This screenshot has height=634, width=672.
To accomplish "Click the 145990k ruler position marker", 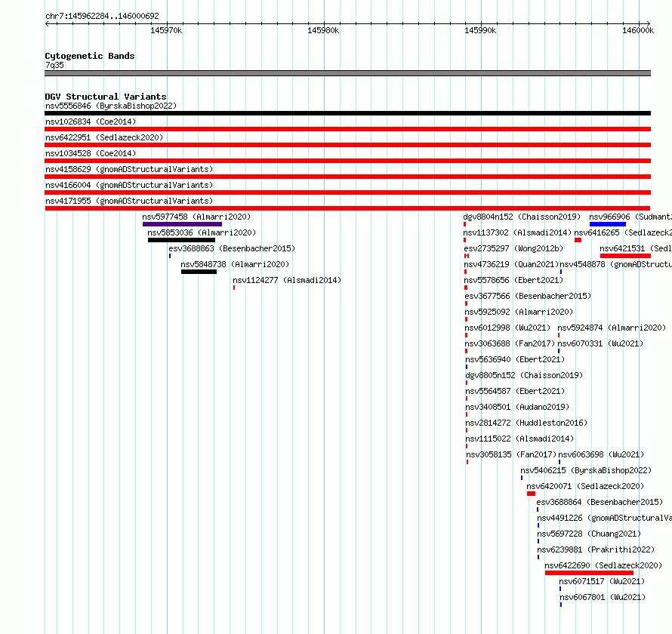I will (480, 30).
